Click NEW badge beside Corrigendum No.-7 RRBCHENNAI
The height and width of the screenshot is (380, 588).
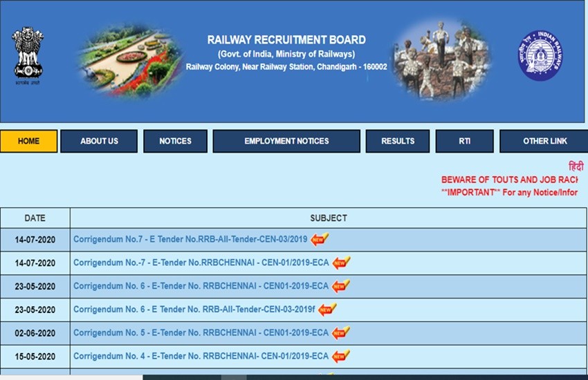[x=340, y=263]
